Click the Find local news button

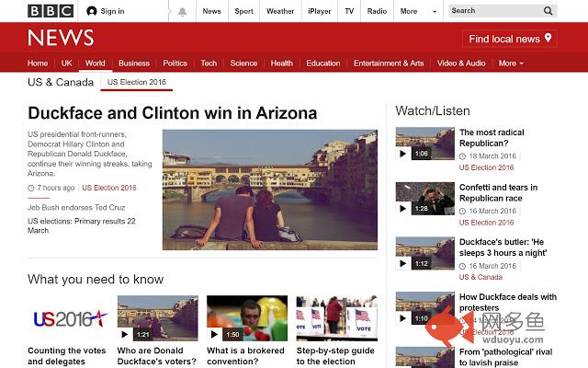coord(510,39)
